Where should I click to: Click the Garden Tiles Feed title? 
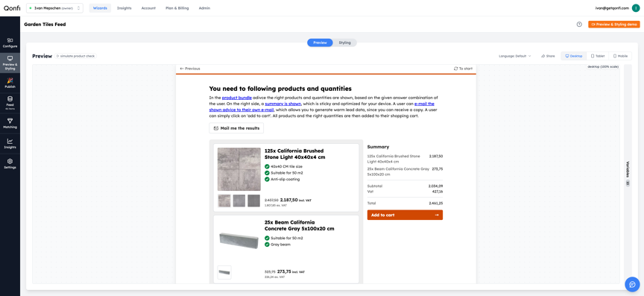45,25
